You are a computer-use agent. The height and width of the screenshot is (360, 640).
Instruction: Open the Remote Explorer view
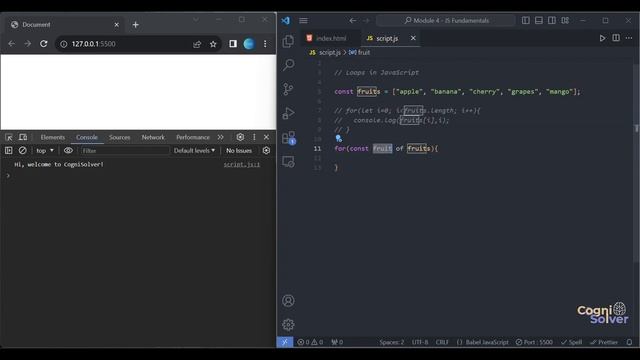(288, 162)
